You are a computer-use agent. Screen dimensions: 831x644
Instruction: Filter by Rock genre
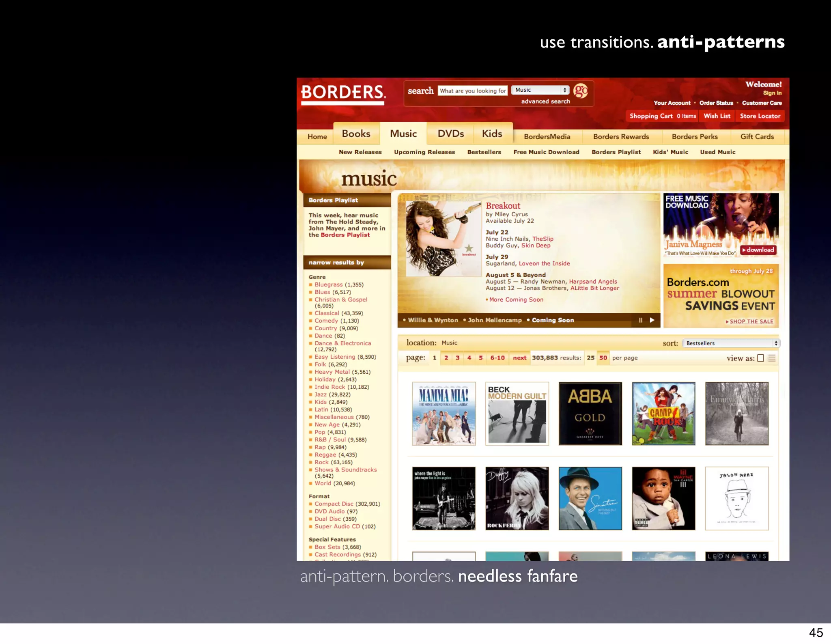coord(321,462)
